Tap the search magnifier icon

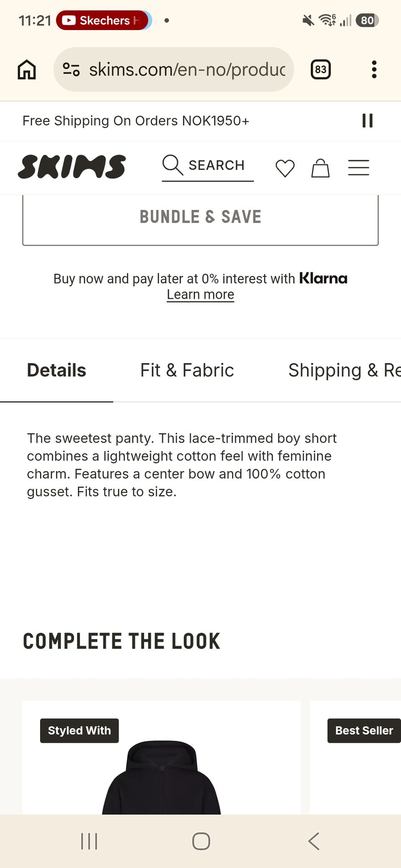[173, 165]
